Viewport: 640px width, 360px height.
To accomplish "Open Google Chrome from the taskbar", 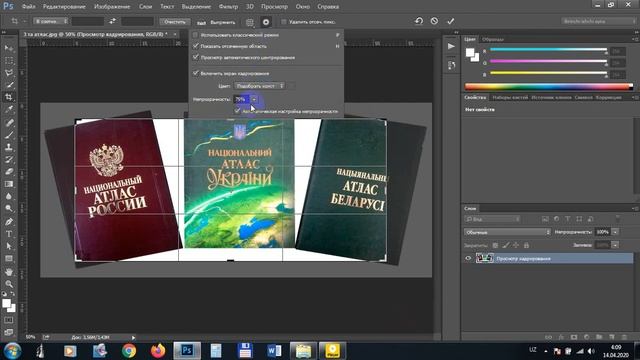I will 129,351.
